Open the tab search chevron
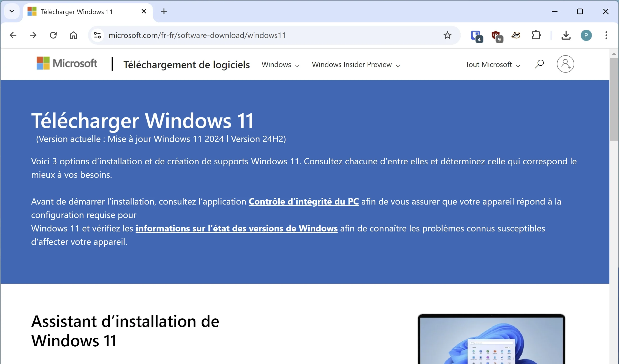This screenshot has height=364, width=619. click(x=12, y=11)
